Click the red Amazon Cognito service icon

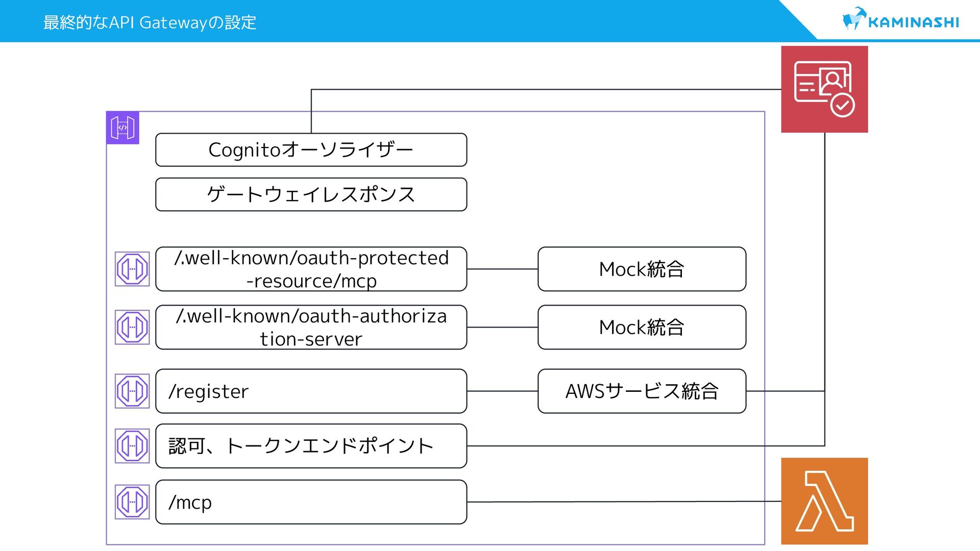(824, 89)
